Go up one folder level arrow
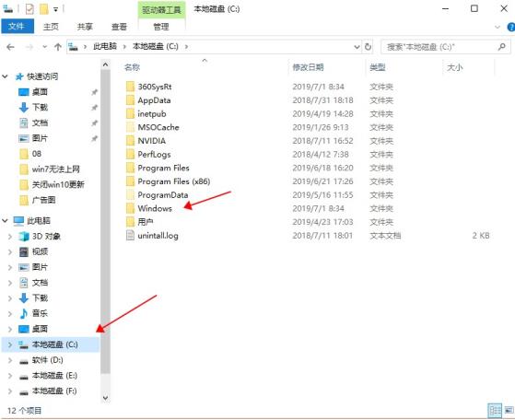This screenshot has height=420, width=515. [58, 47]
